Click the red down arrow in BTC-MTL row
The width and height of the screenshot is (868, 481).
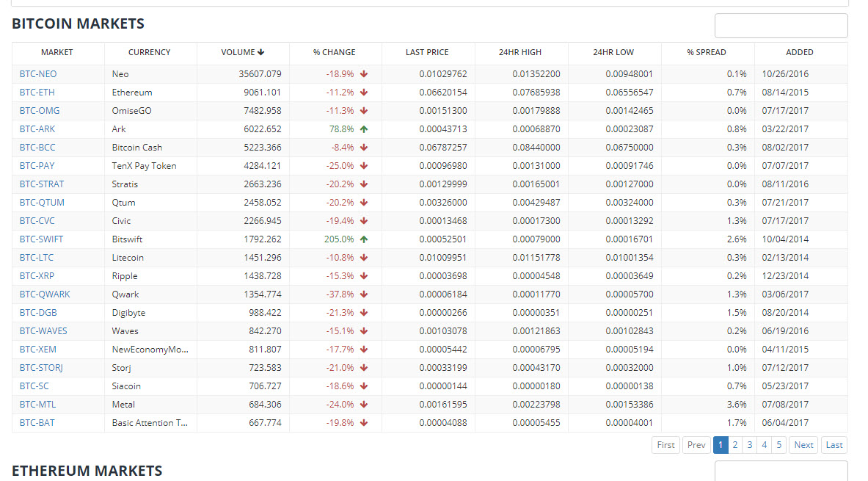(x=364, y=405)
